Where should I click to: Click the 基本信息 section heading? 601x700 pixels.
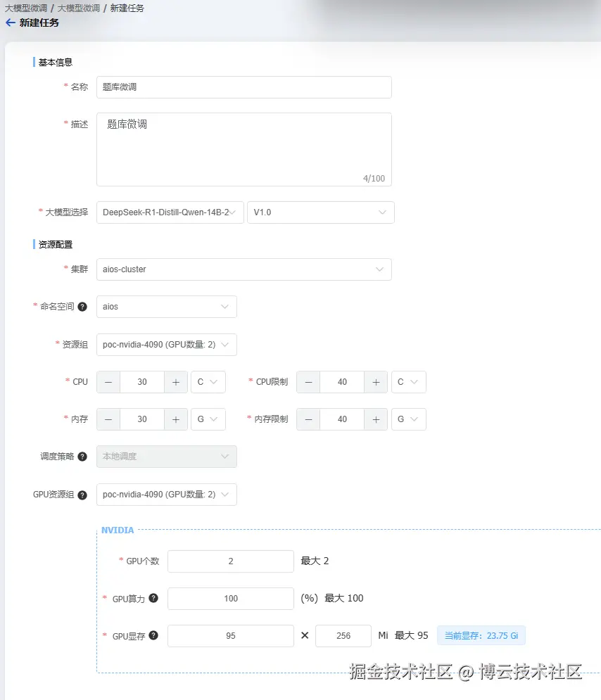click(56, 63)
